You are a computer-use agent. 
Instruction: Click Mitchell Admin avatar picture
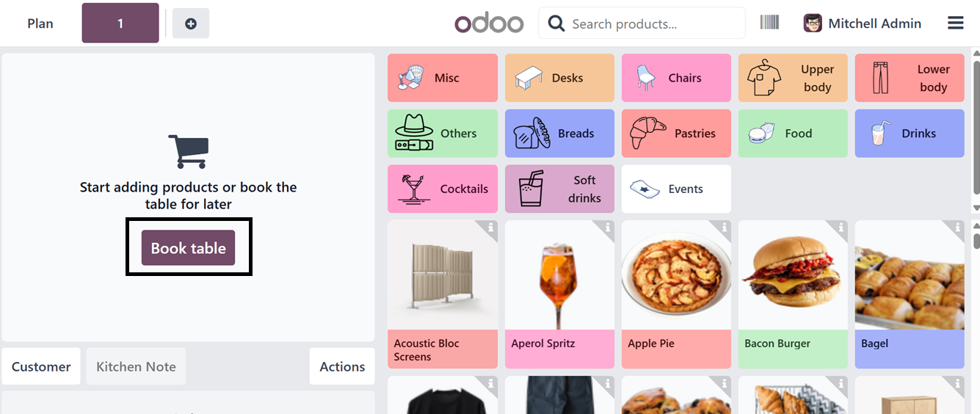[x=813, y=23]
